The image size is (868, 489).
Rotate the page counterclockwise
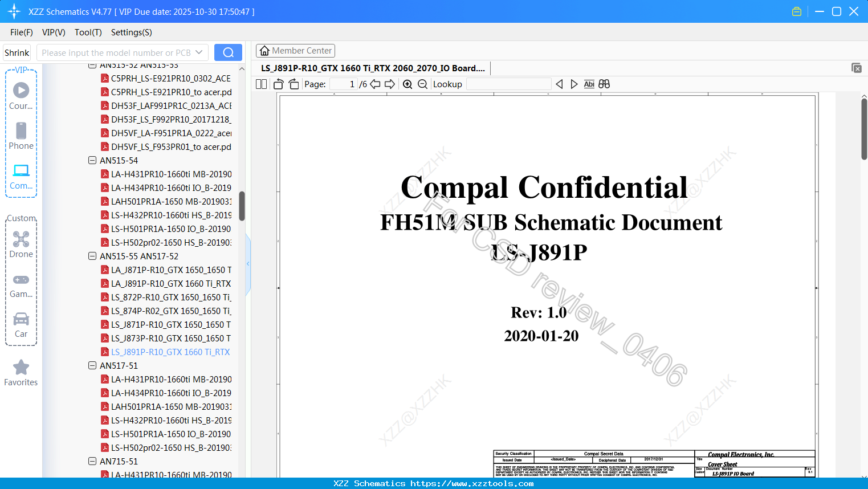279,84
